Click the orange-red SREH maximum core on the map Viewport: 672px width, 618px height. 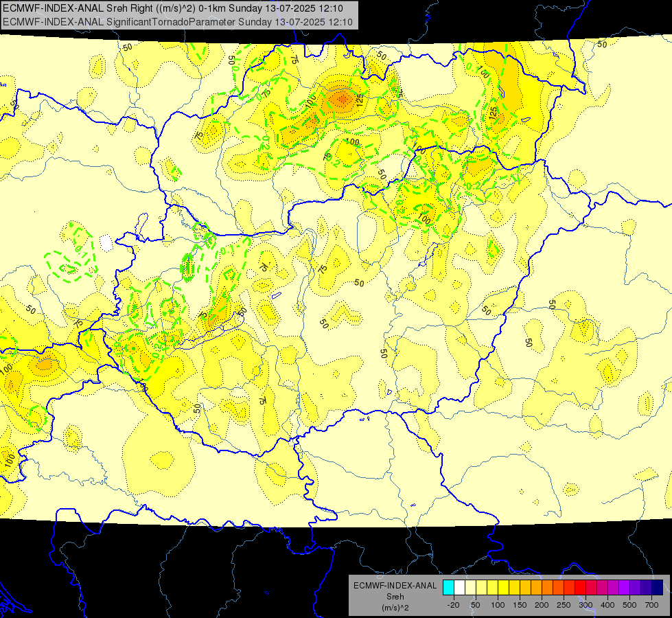(342, 100)
